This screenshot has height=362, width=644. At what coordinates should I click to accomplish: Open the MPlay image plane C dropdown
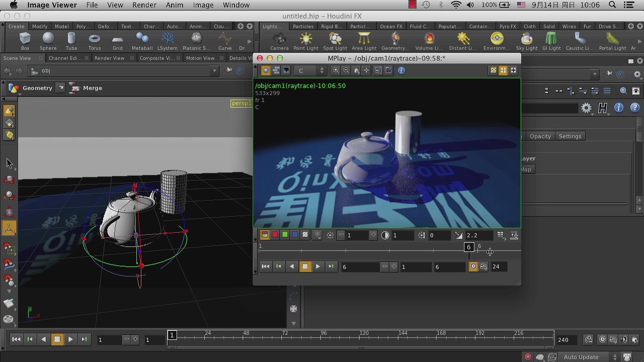click(311, 70)
